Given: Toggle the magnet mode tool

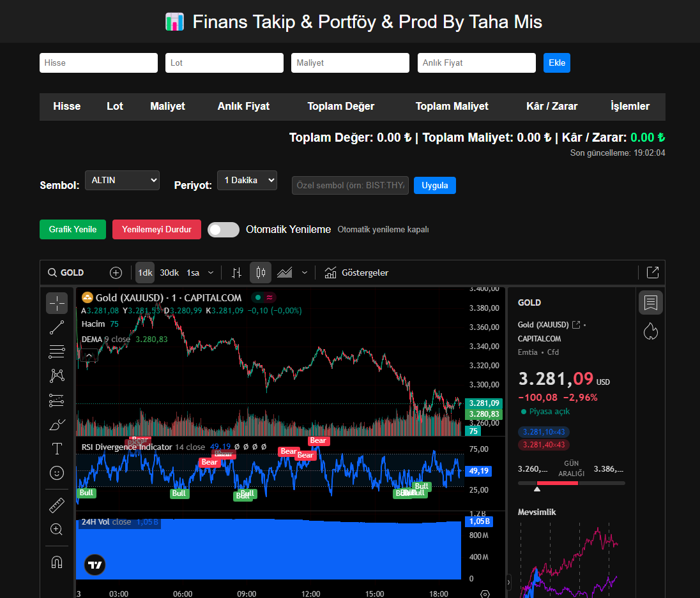Looking at the screenshot, I should tap(57, 562).
